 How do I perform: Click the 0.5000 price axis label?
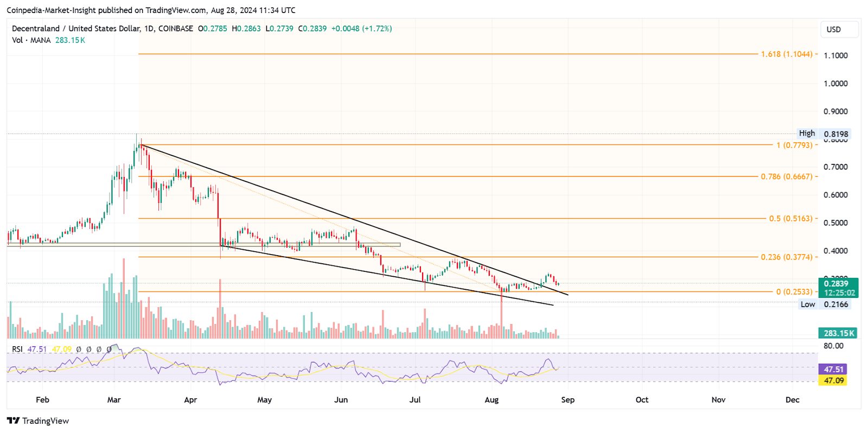(x=835, y=223)
